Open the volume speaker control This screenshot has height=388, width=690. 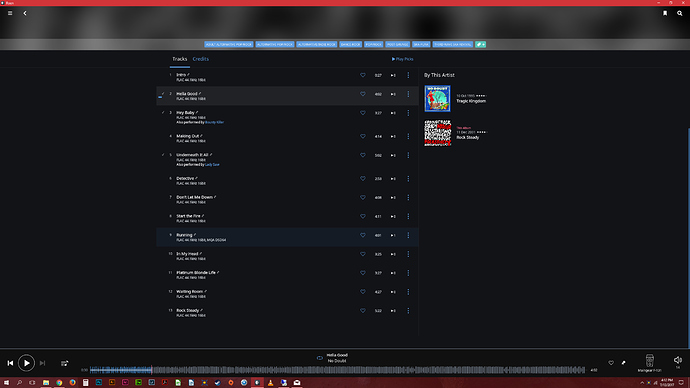pyautogui.click(x=678, y=360)
